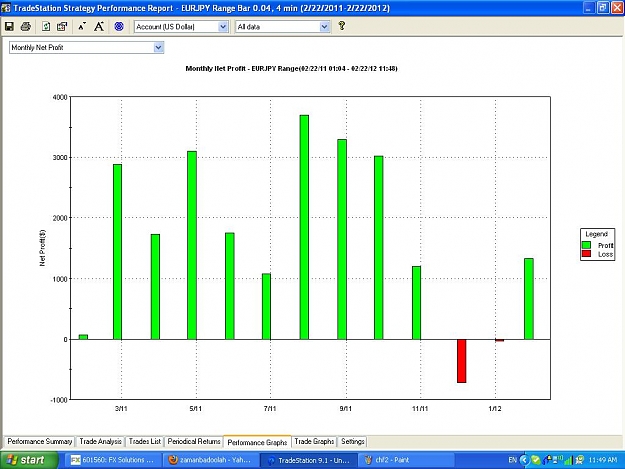This screenshot has height=469, width=625.
Task: Click the Windows start button
Action: [x=29, y=460]
